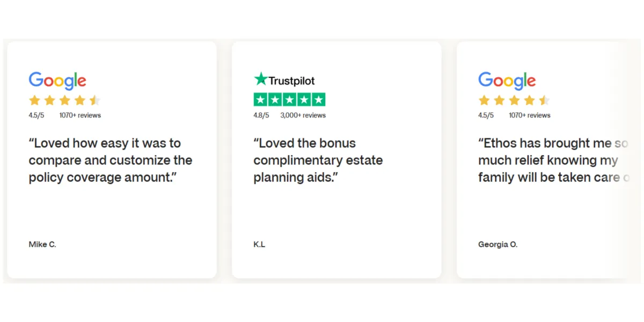
Task: Select the quote about complimentary estate planning aids
Action: pos(318,160)
